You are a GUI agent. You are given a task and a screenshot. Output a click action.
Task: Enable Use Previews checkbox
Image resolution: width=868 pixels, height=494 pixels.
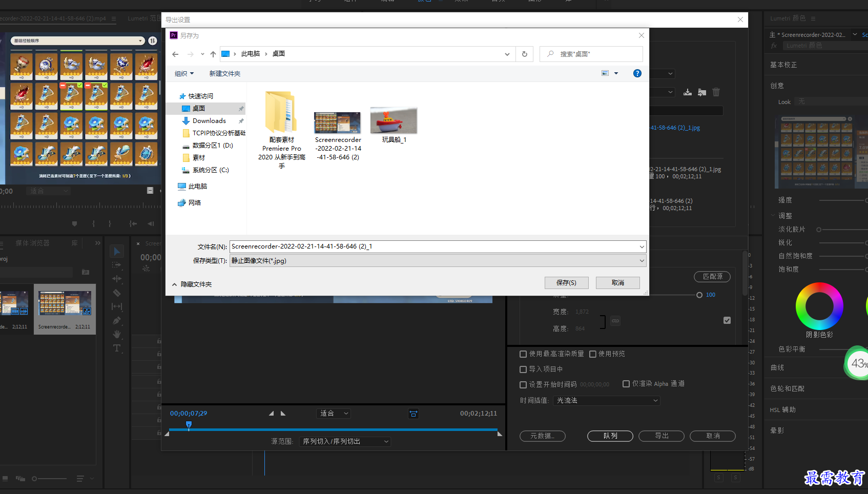(x=593, y=354)
